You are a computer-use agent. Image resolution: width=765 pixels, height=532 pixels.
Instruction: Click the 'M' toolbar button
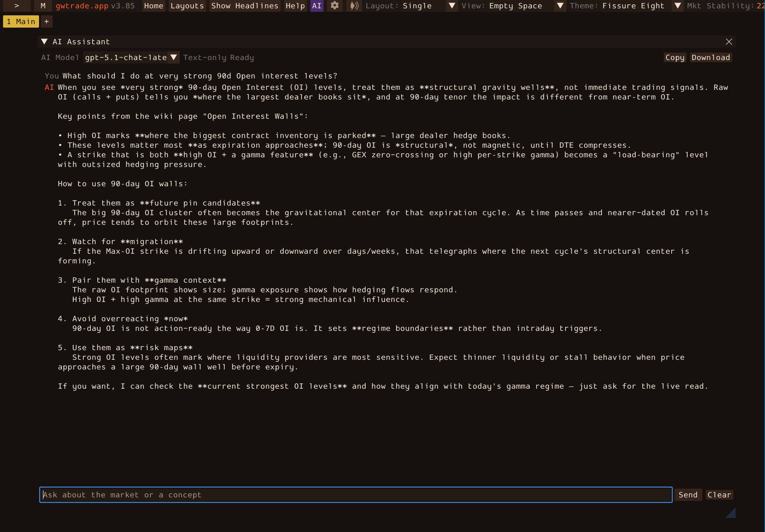coord(43,6)
